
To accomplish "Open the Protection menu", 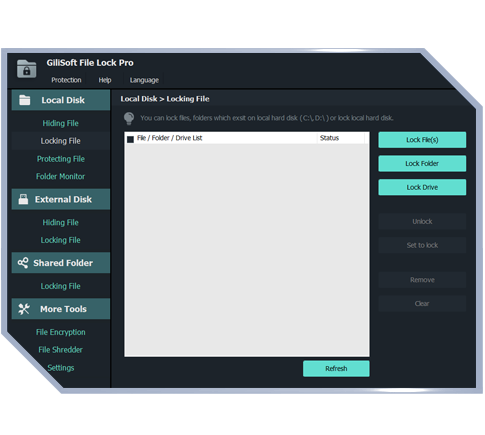I will pos(66,80).
